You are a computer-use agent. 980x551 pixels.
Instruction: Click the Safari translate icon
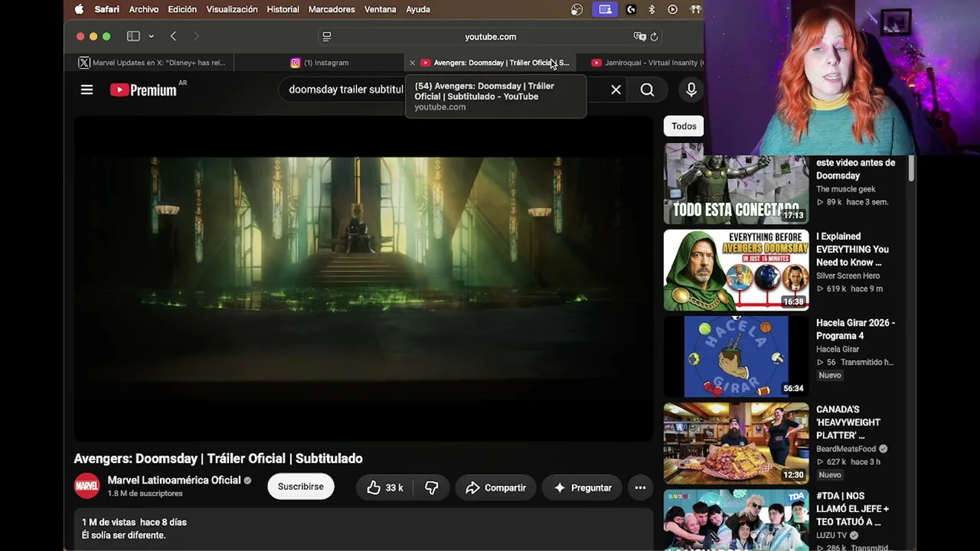point(639,37)
